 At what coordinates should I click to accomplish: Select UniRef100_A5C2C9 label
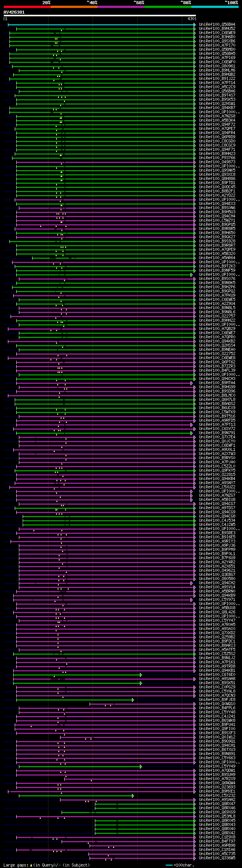point(217,87)
